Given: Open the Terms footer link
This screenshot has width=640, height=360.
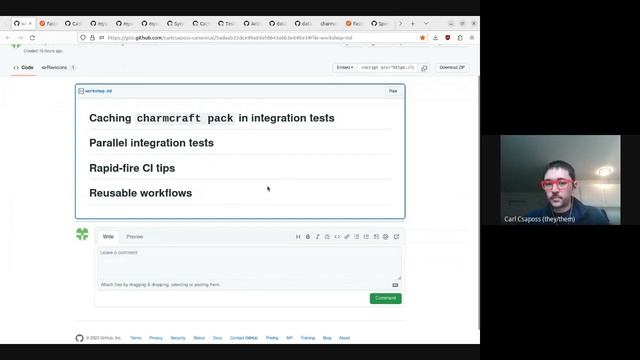Looking at the screenshot, I should (136, 338).
